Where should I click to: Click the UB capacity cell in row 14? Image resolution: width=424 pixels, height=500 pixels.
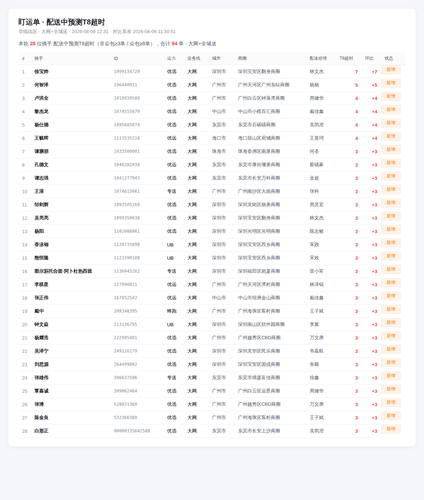(170, 245)
